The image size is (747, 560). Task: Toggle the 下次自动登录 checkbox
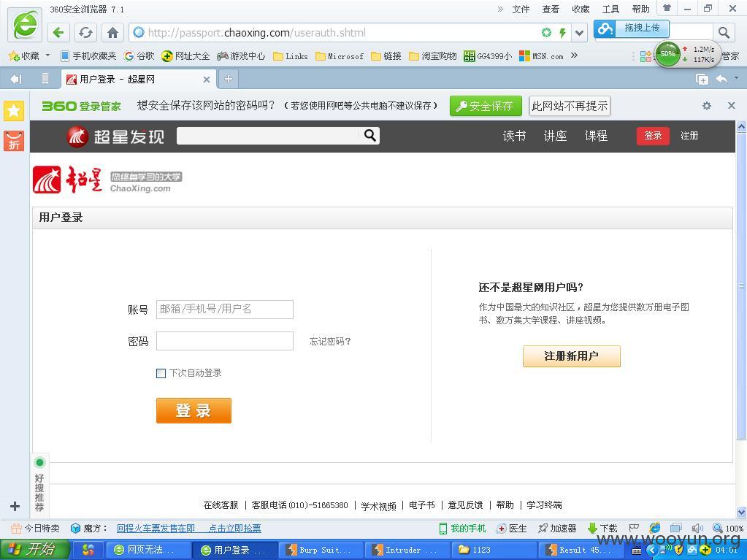[x=161, y=373]
